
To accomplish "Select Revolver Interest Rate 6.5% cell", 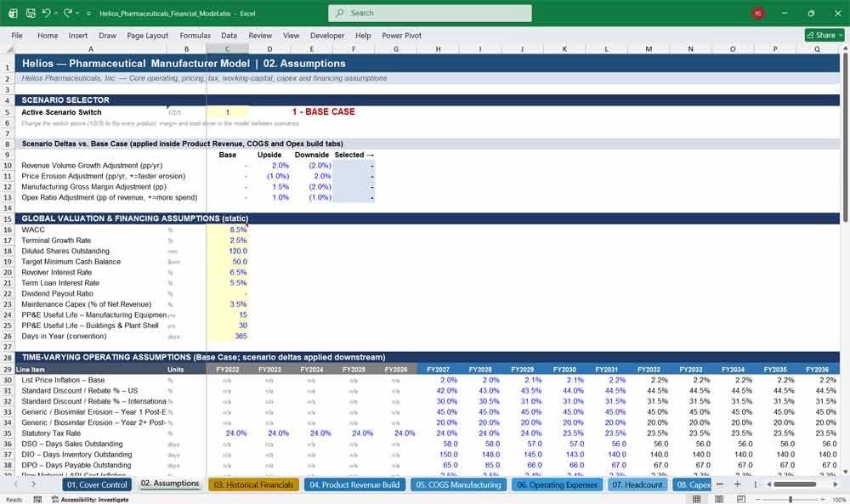I will click(227, 272).
